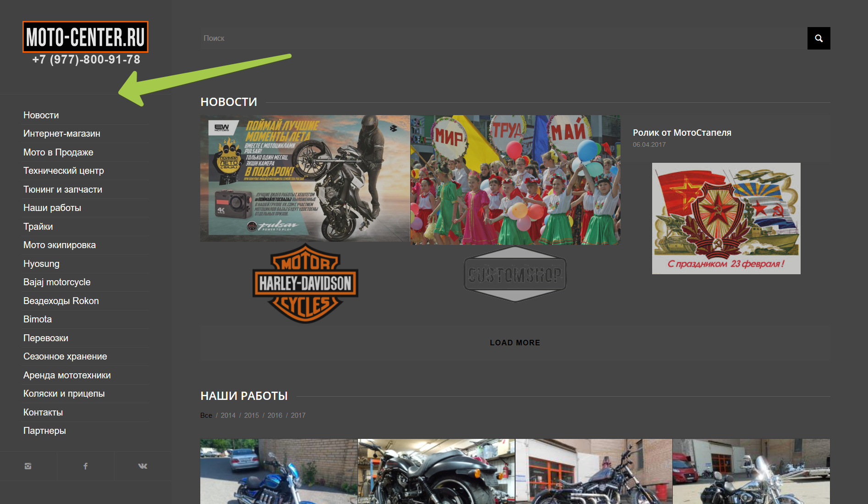The image size is (868, 504).
Task: Filter works by 2016
Action: [275, 415]
